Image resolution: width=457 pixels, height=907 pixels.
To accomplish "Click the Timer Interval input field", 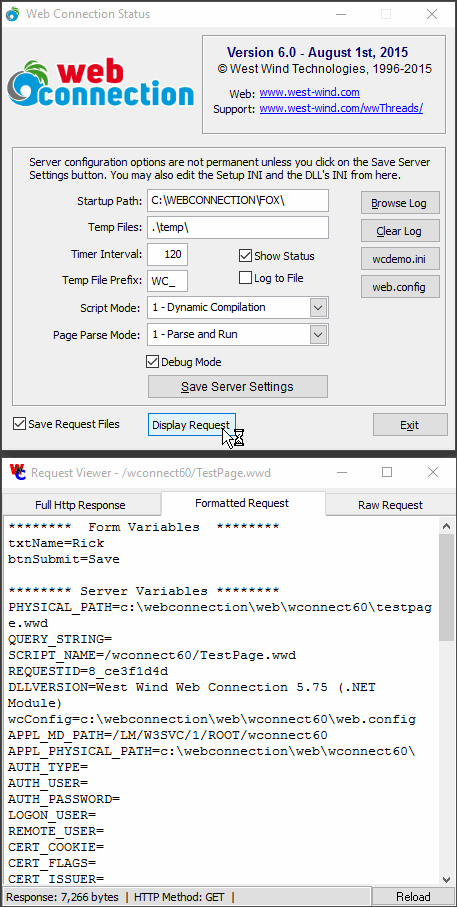I will pyautogui.click(x=168, y=255).
